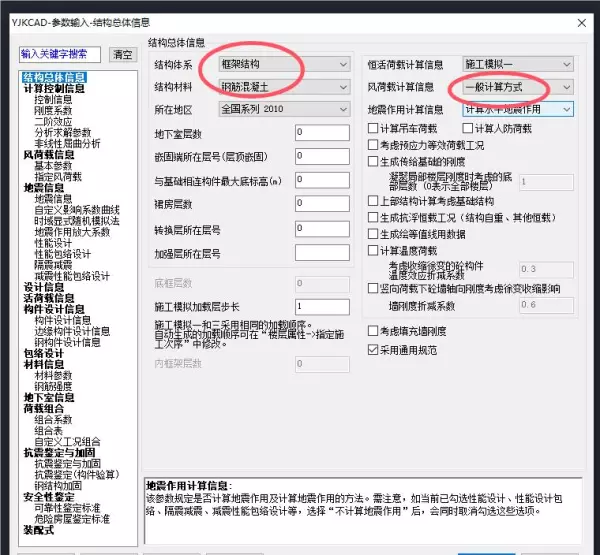Select 控制信息 tree item
Image resolution: width=600 pixels, height=555 pixels.
click(53, 100)
